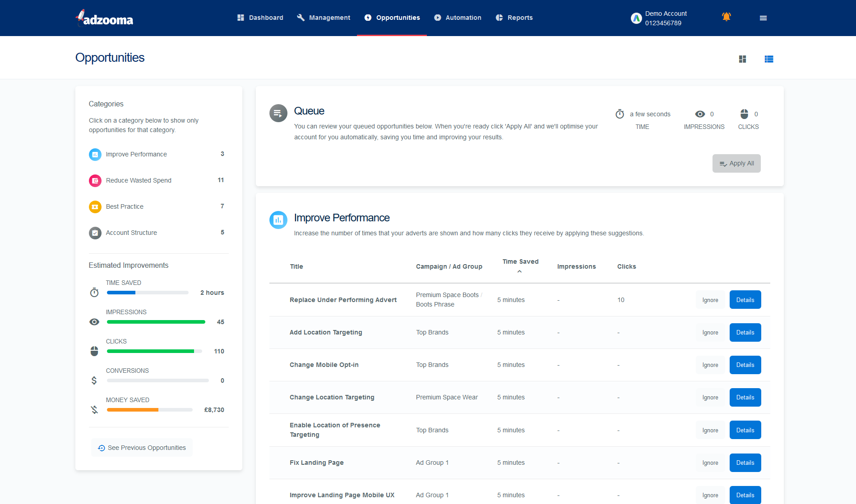Click the Queue section icon

coord(278,113)
